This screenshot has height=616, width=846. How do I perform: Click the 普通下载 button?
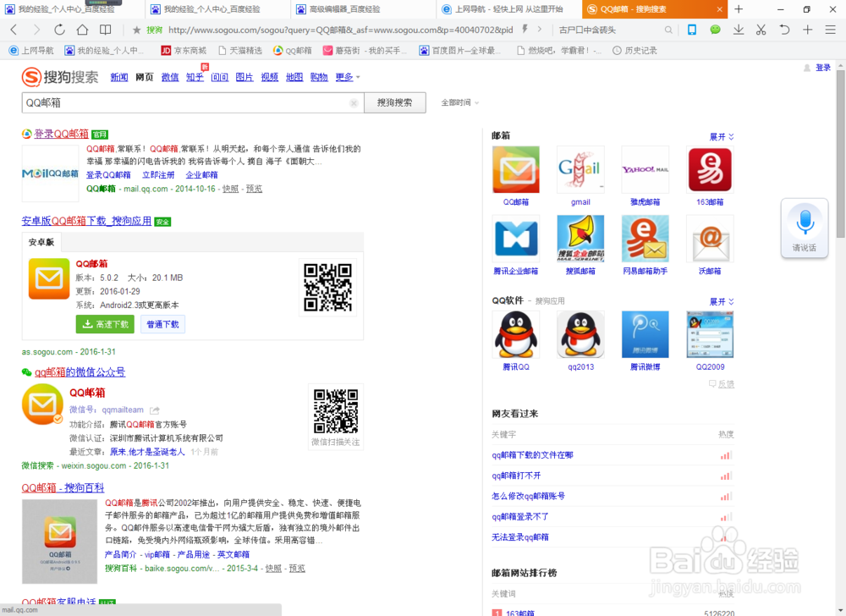pos(163,324)
